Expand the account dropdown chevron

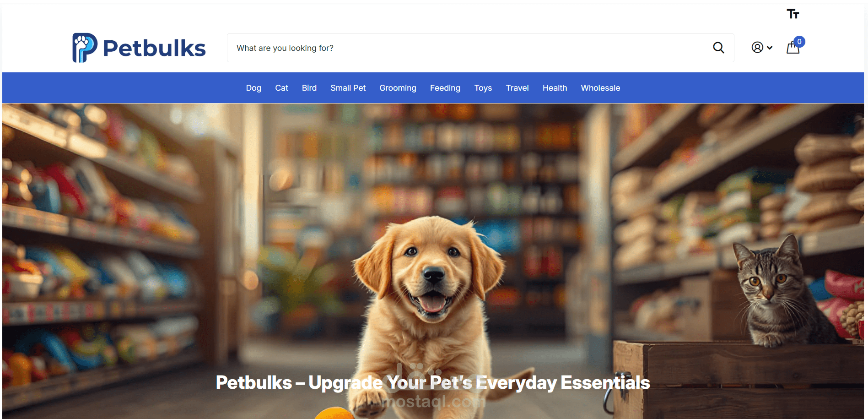[x=770, y=48]
